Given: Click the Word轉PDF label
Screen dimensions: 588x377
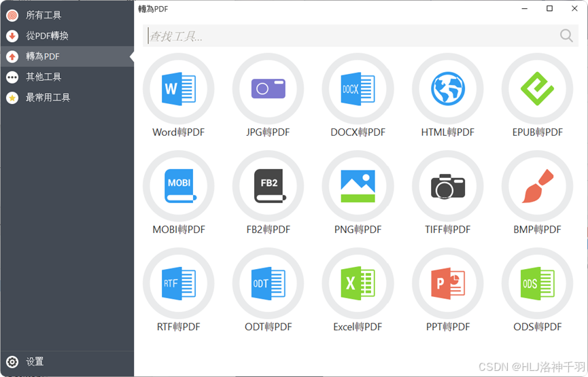Looking at the screenshot, I should 179,132.
